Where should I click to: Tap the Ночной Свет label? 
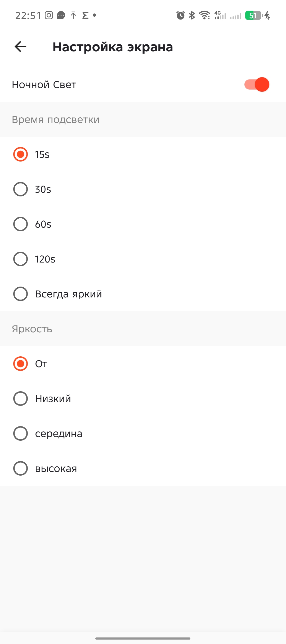44,85
